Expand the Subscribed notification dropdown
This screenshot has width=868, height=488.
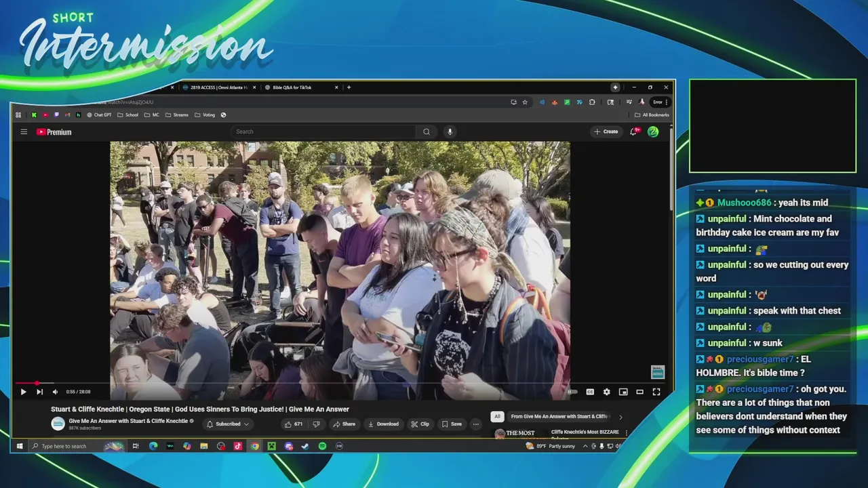[x=228, y=424]
